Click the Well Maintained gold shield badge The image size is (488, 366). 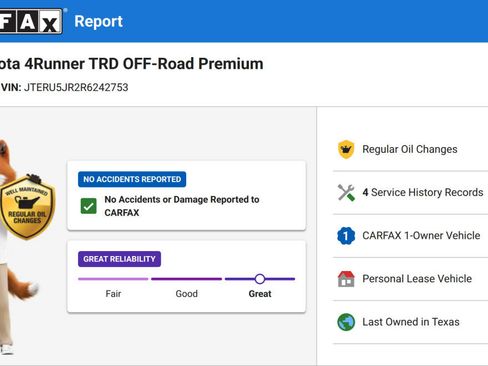[27, 207]
